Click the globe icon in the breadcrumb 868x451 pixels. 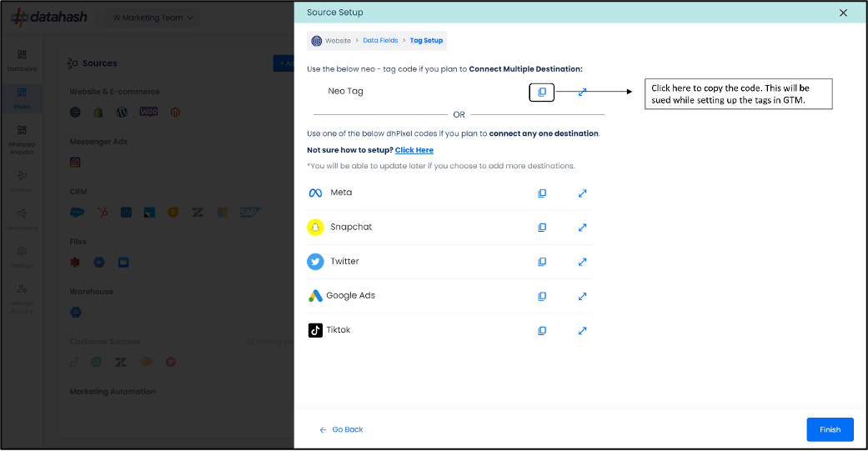(x=317, y=41)
